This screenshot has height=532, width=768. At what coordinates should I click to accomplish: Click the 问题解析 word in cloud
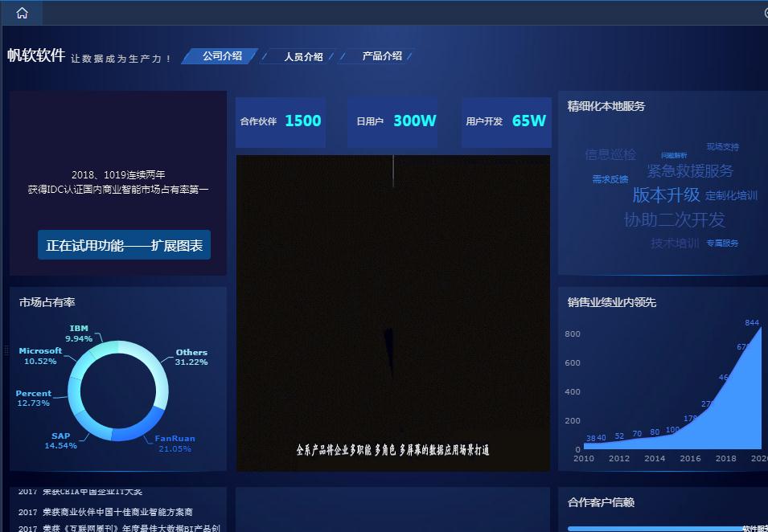pos(673,155)
